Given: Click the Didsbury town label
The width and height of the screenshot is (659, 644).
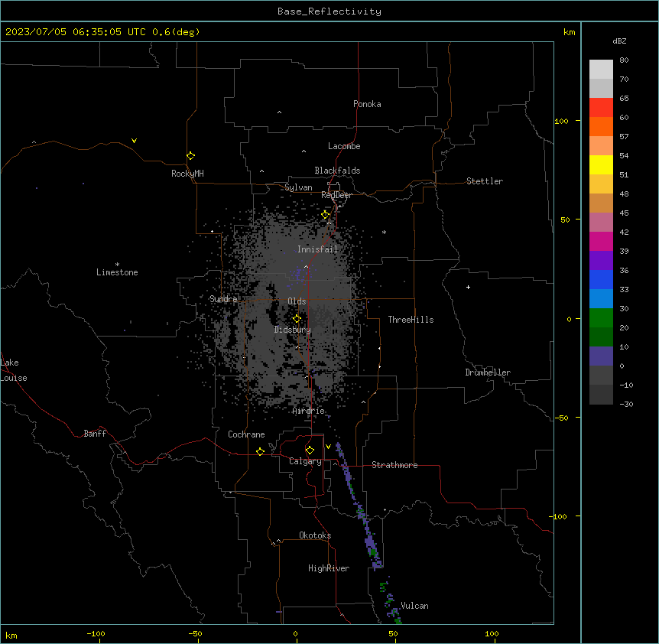Looking at the screenshot, I should point(293,330).
